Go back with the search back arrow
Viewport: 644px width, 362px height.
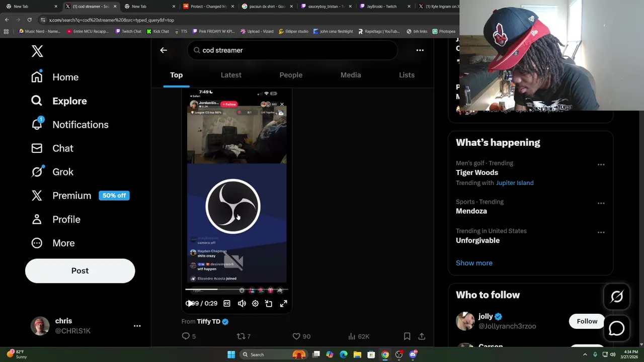pos(164,50)
